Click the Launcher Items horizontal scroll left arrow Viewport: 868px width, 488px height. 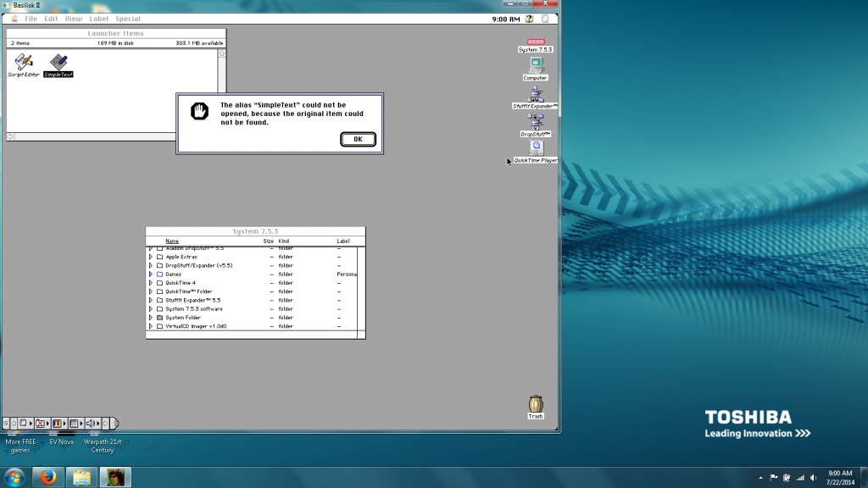[10, 136]
